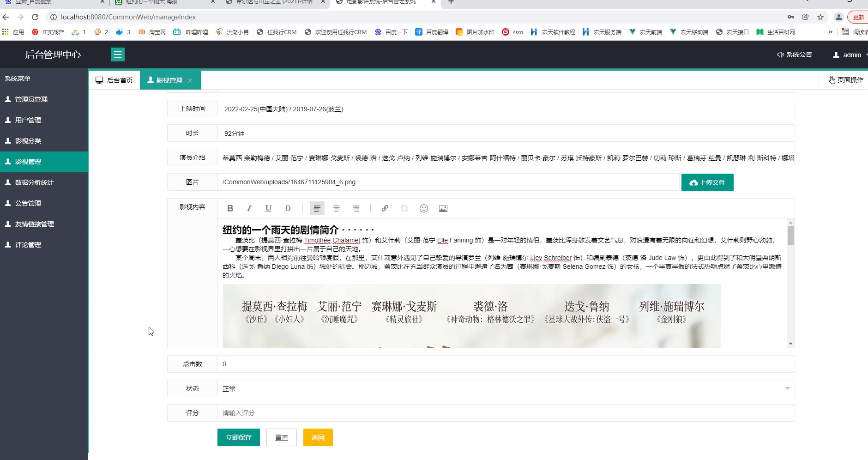Click the 立即保存 save button
868x460 pixels.
tap(239, 437)
